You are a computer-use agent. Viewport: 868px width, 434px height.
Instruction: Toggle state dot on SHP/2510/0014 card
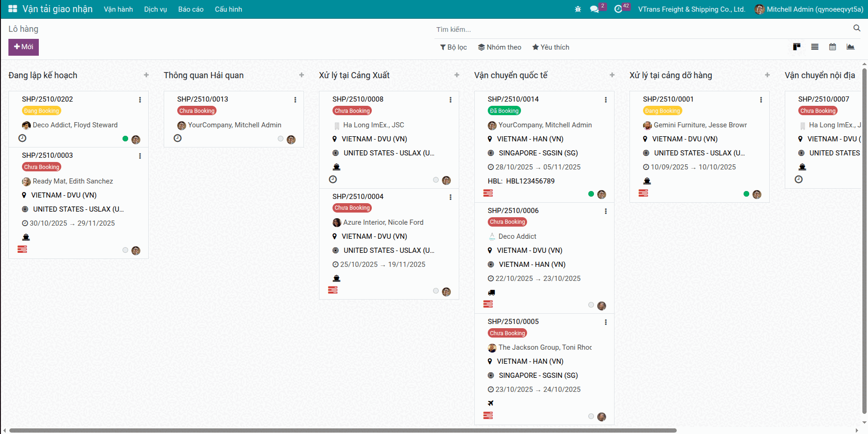point(591,194)
